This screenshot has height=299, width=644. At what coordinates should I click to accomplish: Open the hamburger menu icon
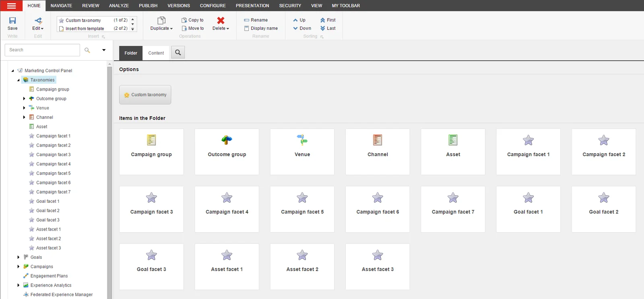coord(11,6)
